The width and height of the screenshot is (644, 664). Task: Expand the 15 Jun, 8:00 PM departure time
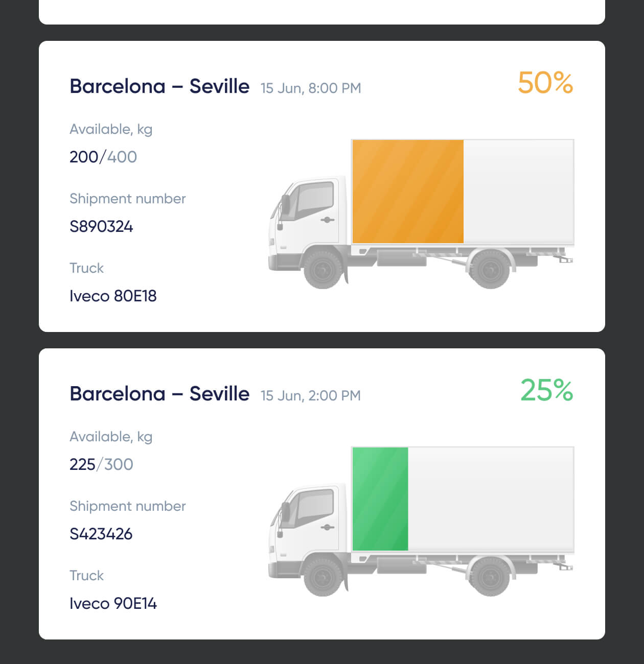[310, 88]
